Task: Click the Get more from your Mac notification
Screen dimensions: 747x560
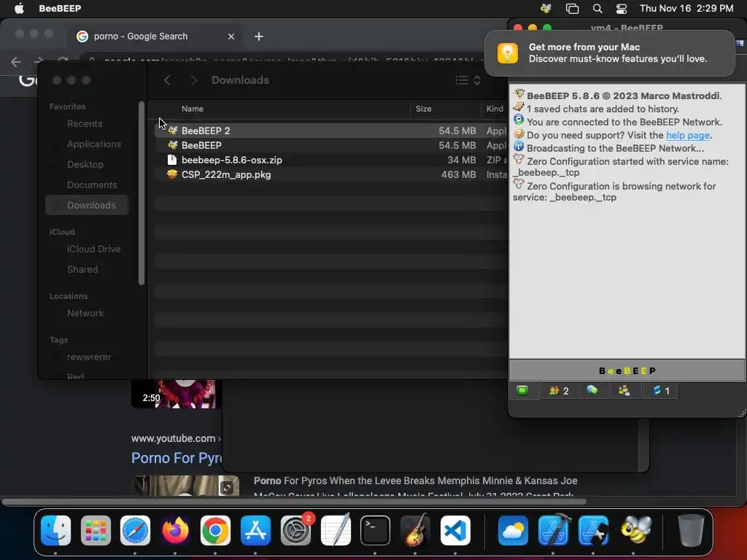Action: tap(610, 52)
